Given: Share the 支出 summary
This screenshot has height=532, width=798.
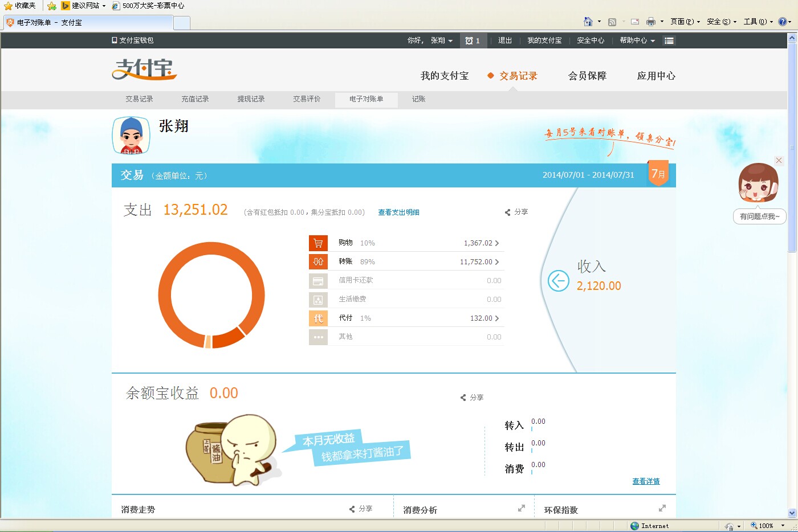Looking at the screenshot, I should click(516, 212).
